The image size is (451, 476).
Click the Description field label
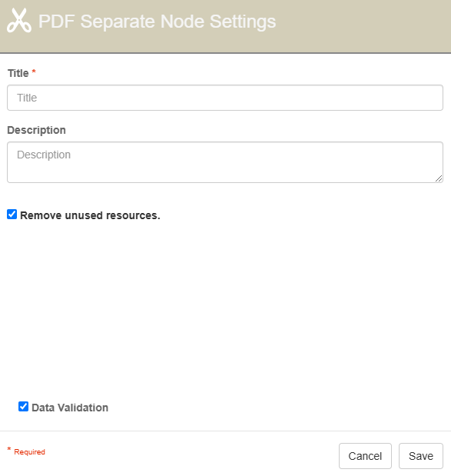36,130
